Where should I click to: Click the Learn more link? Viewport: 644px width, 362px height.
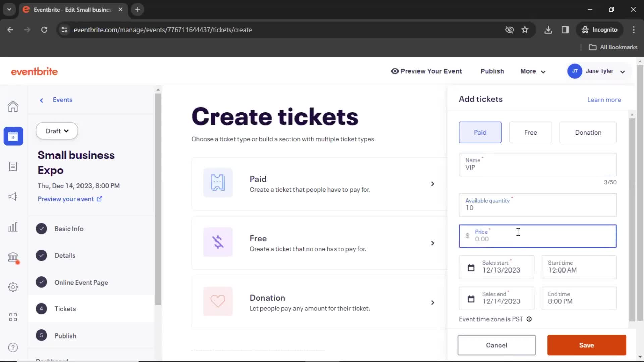604,100
